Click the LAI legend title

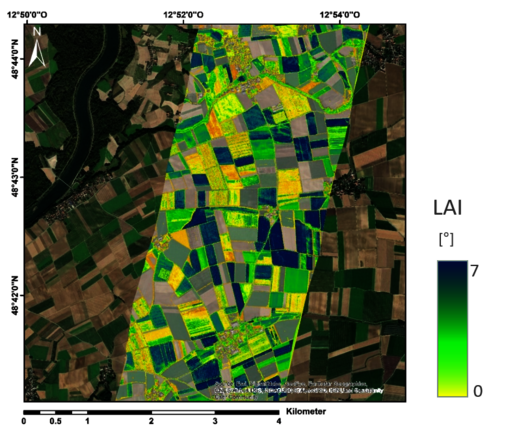[x=447, y=208]
